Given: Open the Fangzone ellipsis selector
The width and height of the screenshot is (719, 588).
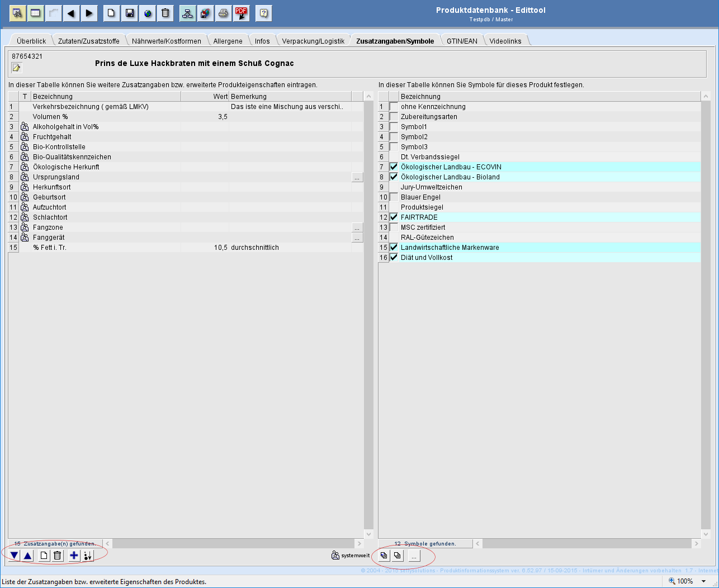Looking at the screenshot, I should click(357, 227).
